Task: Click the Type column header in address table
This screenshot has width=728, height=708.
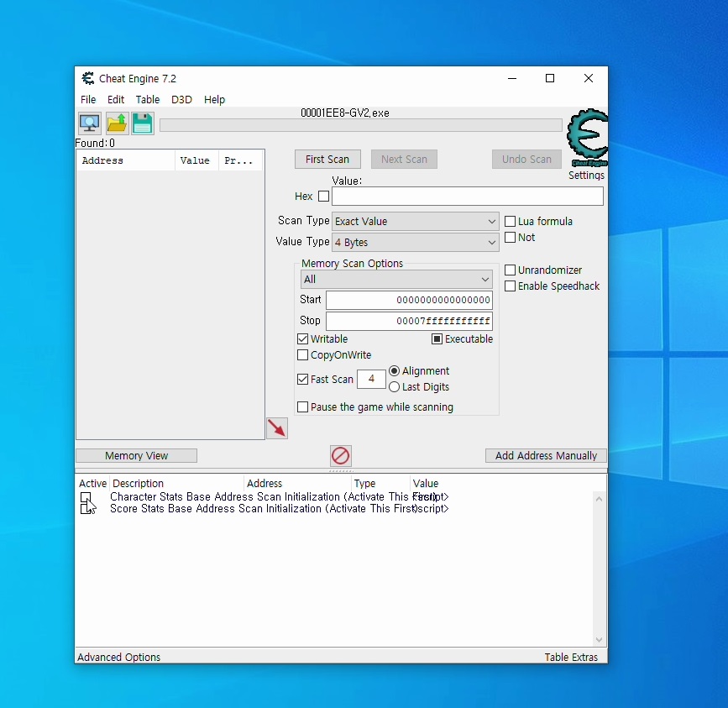Action: [x=380, y=483]
